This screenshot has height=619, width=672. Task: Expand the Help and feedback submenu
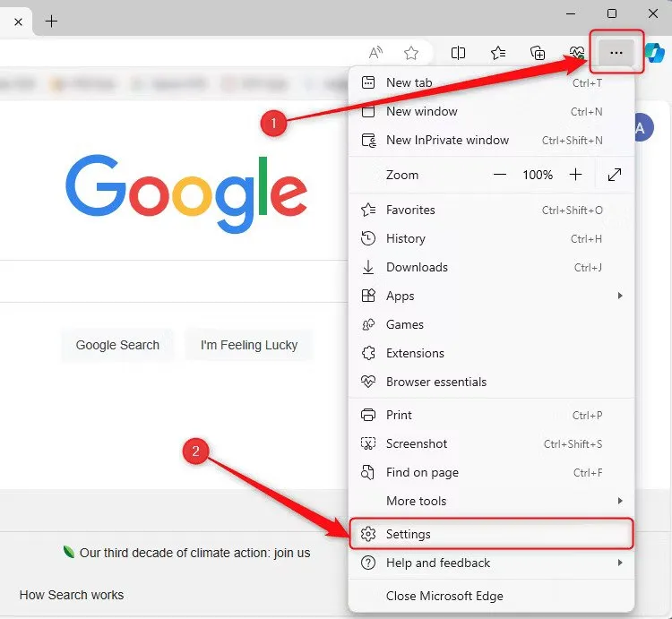click(491, 563)
